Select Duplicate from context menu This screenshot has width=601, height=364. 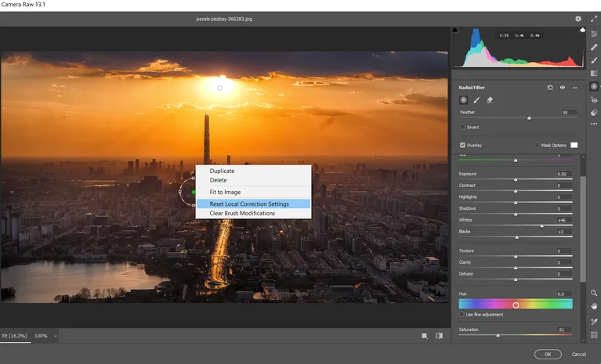click(222, 171)
